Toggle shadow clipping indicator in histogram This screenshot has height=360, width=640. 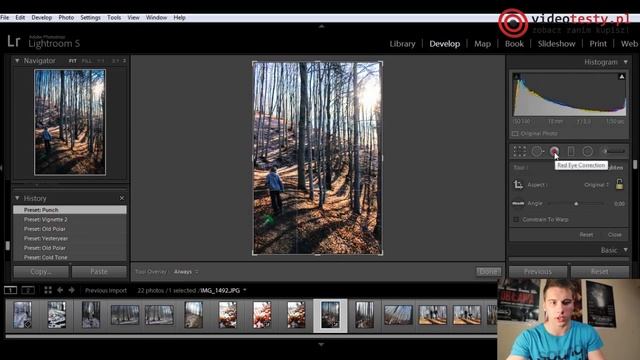tap(516, 76)
